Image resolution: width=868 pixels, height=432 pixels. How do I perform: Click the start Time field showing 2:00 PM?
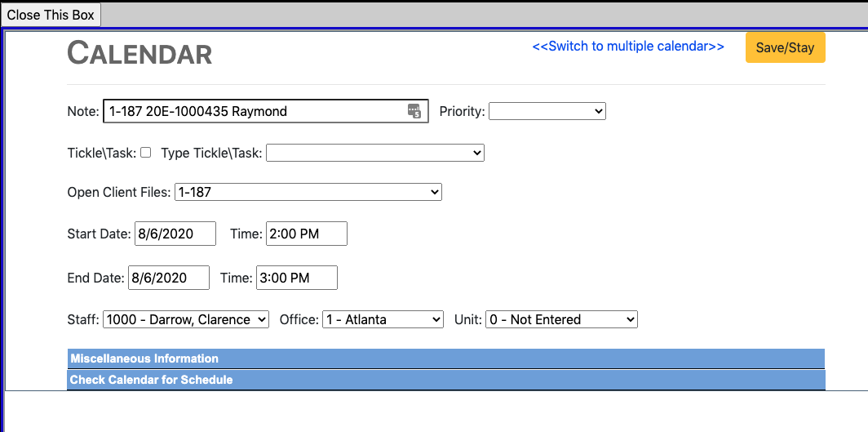point(306,234)
